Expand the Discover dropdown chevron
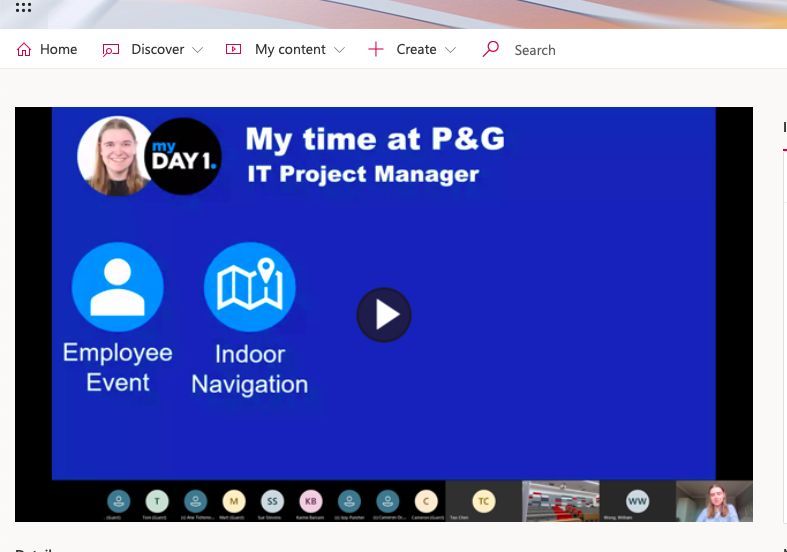This screenshot has width=787, height=552. click(198, 50)
